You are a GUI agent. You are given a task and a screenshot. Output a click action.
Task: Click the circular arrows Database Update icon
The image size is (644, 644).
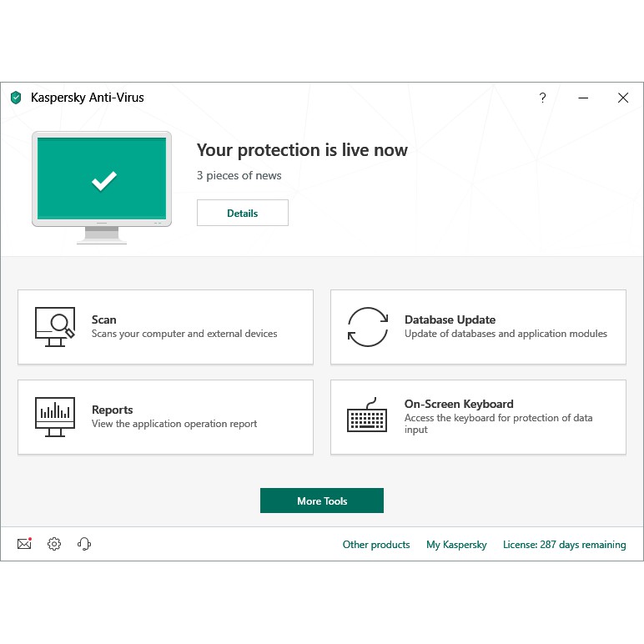[368, 326]
